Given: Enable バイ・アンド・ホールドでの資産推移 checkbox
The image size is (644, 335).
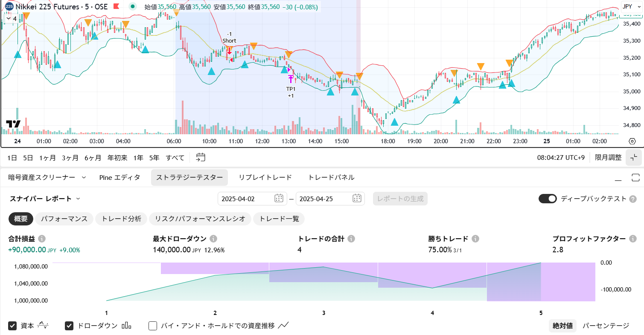Looking at the screenshot, I should pyautogui.click(x=153, y=326).
